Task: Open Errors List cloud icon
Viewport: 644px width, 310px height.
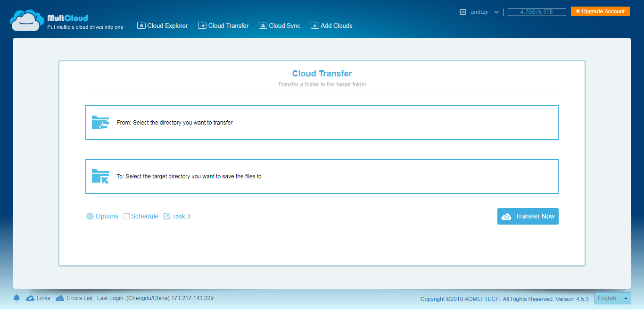Action: (x=60, y=298)
